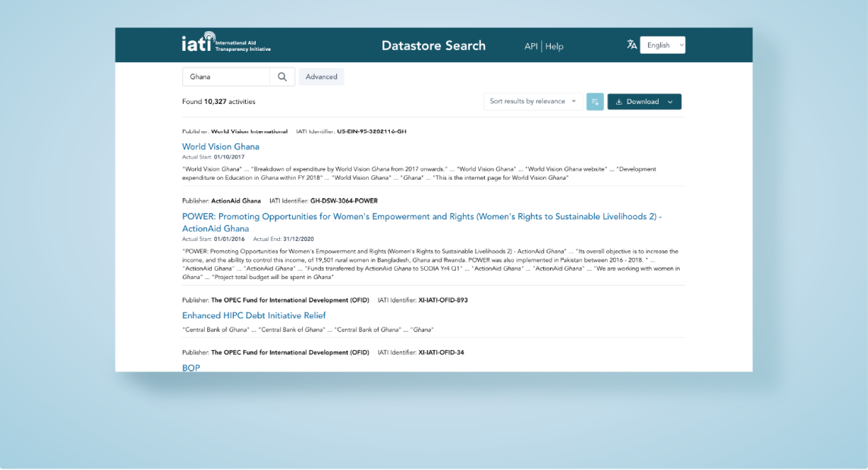This screenshot has height=470, width=868.
Task: Click OPEC Fund publisher above BOP
Action: pos(290,352)
